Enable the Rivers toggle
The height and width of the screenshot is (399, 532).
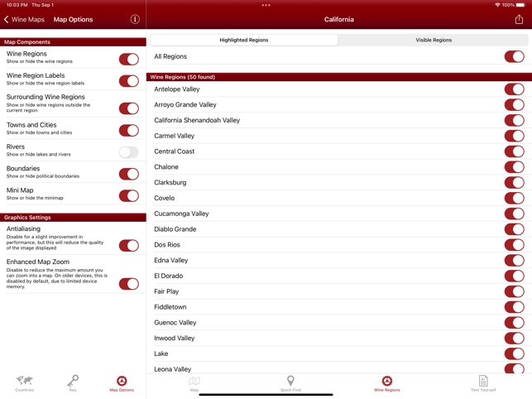click(x=128, y=152)
